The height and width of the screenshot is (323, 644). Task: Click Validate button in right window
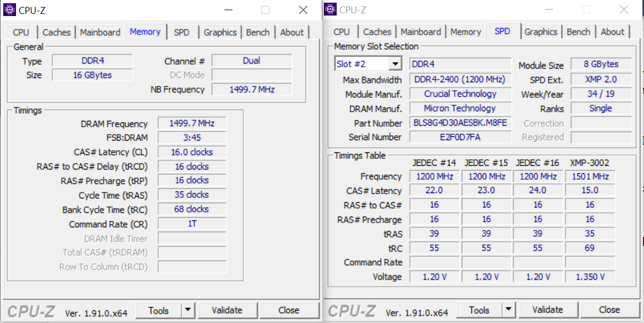tap(548, 310)
